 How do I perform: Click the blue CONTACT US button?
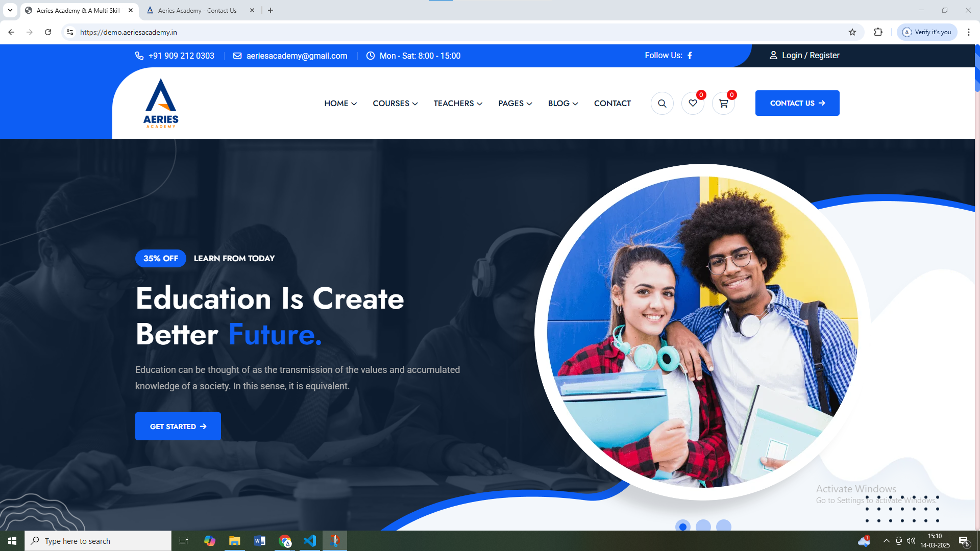pyautogui.click(x=797, y=103)
